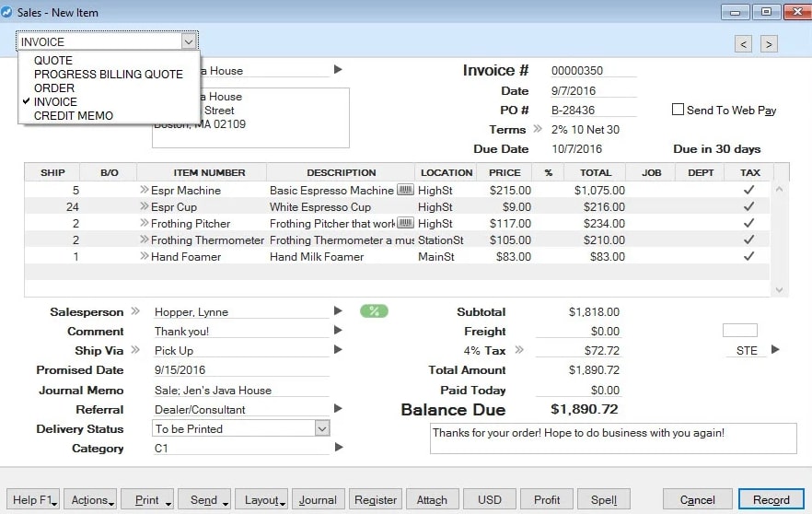Open item lookup chevron for Espr Machine
This screenshot has height=514, width=812.
(x=144, y=190)
